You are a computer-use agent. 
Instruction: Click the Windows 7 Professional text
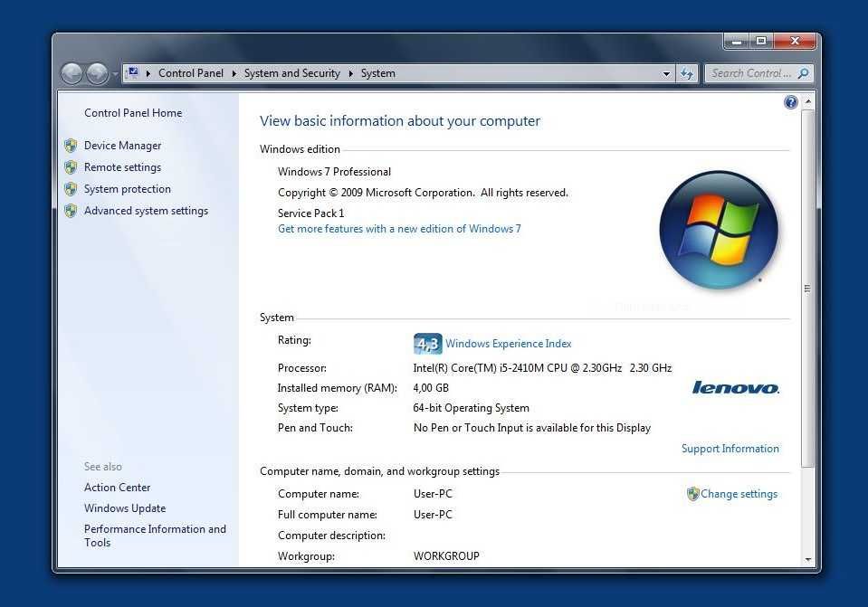334,172
